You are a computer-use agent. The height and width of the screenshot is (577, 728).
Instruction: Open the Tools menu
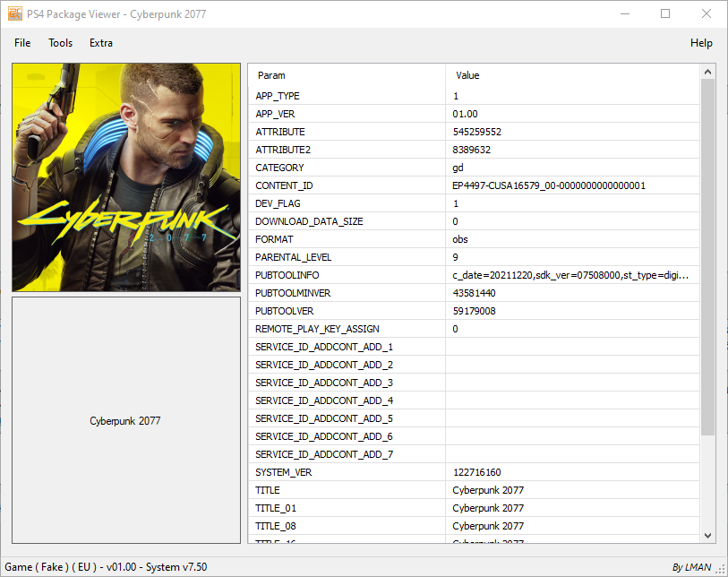click(x=61, y=43)
